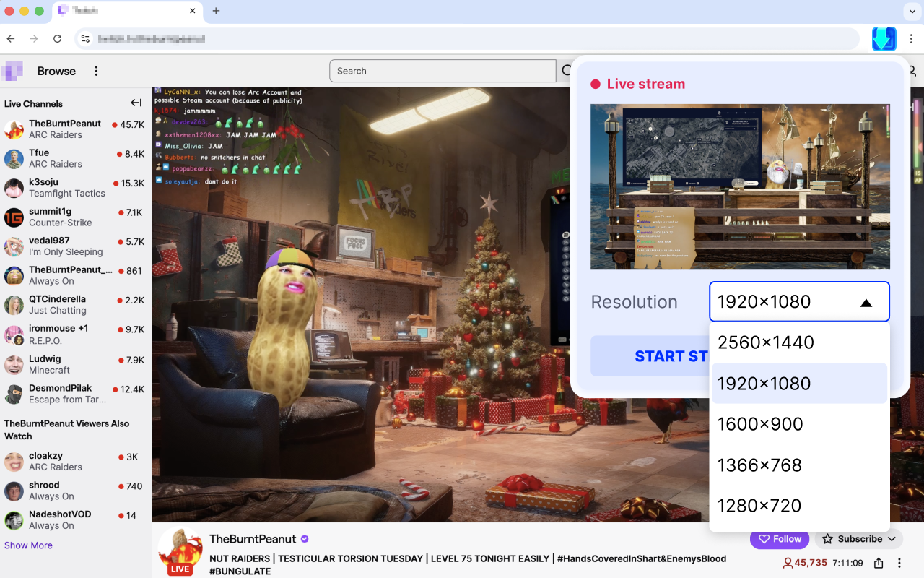
Task: Open vedal987 channel
Action: [x=76, y=246]
